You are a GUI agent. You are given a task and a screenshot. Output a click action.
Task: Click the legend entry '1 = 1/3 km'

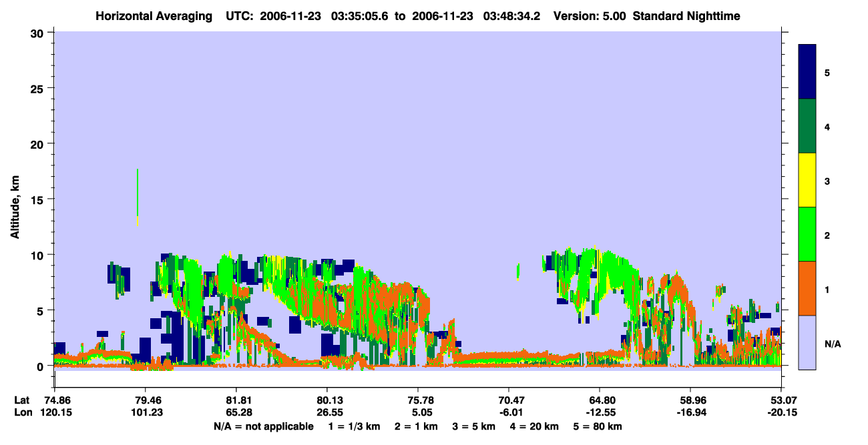[354, 426]
